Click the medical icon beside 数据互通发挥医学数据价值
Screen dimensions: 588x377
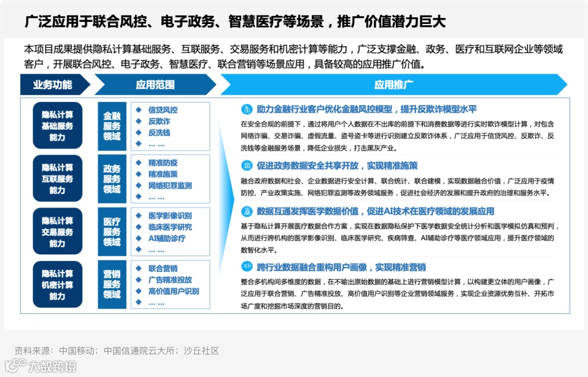click(x=247, y=211)
